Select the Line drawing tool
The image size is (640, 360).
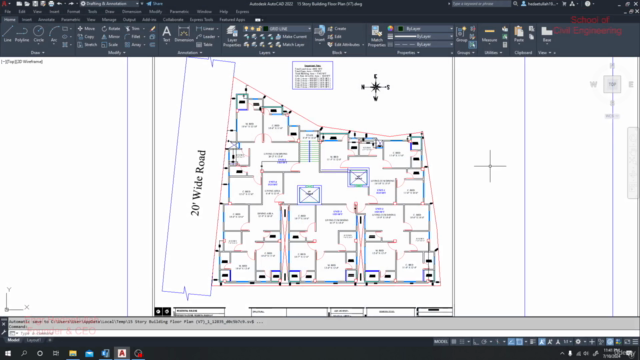pos(8,33)
